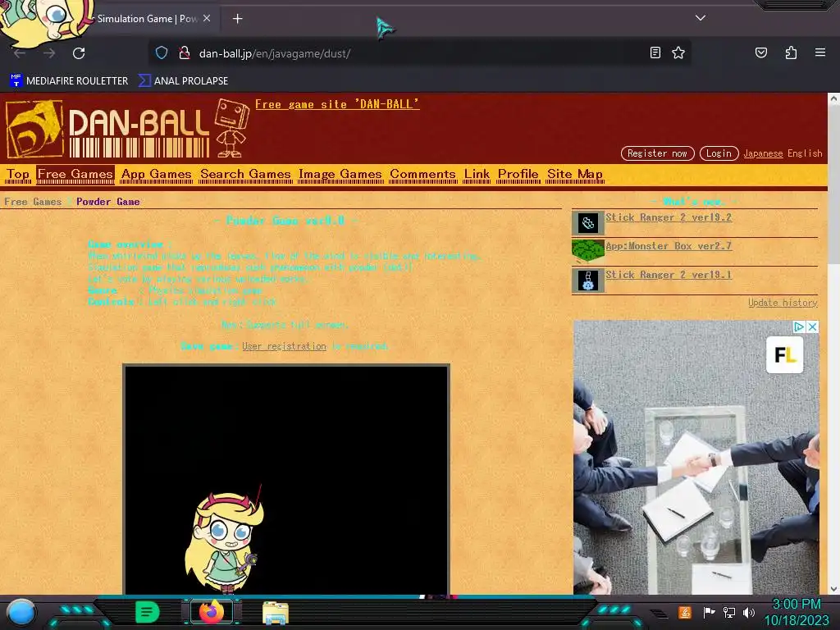
Task: Open the Start orb button
Action: click(x=21, y=612)
